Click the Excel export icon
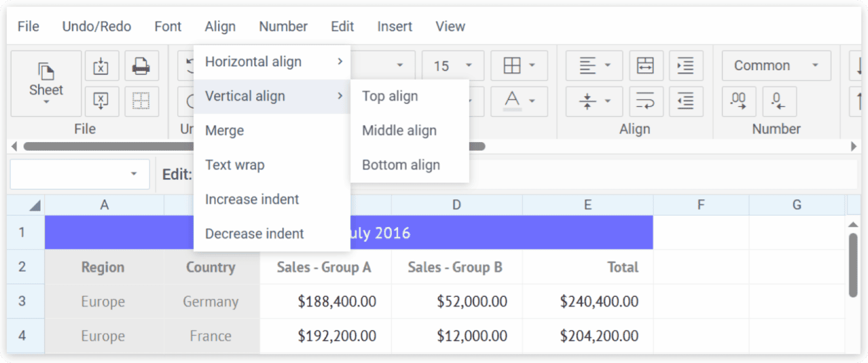 pyautogui.click(x=101, y=102)
